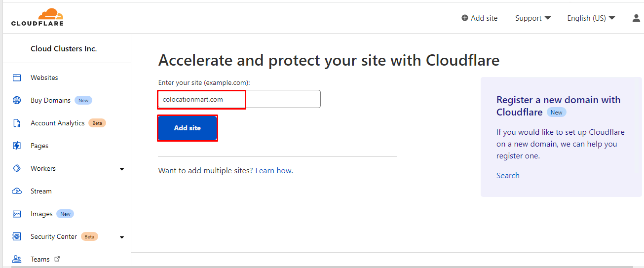Follow the Learn how link
The image size is (644, 268).
coord(273,170)
